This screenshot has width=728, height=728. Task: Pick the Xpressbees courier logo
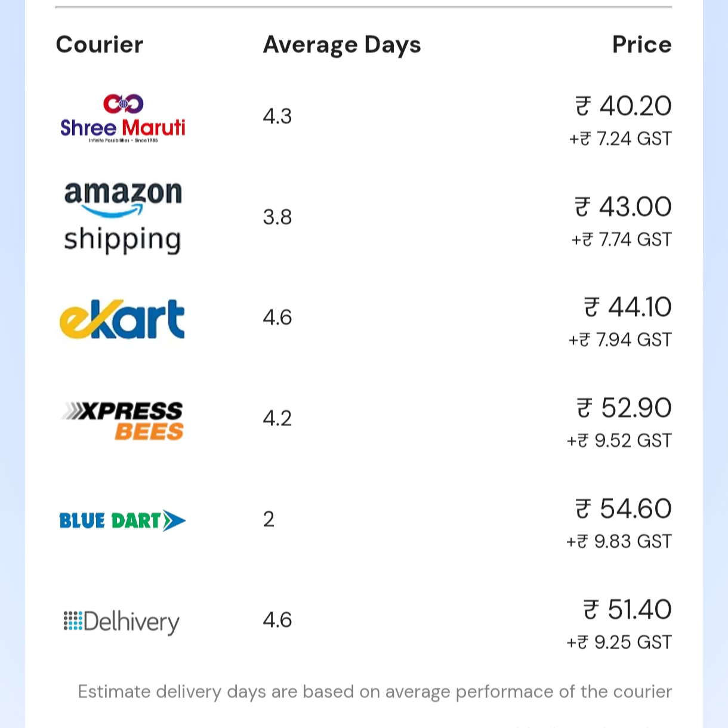122,420
